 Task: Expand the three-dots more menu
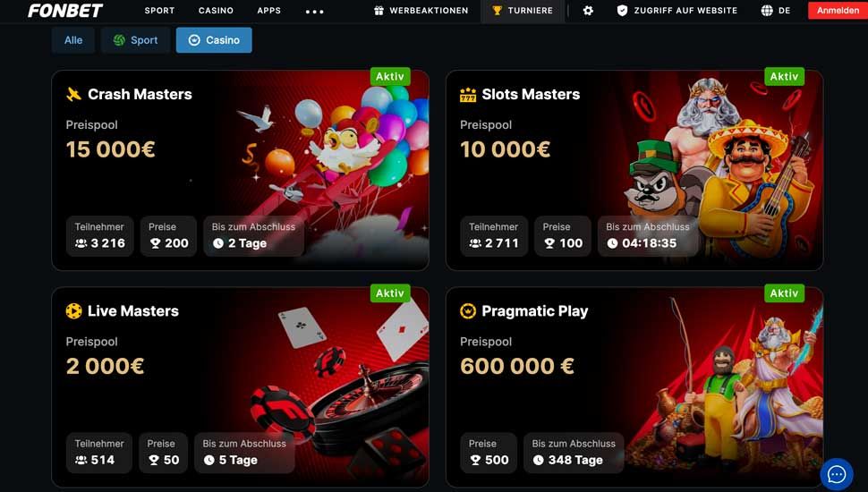click(x=314, y=11)
